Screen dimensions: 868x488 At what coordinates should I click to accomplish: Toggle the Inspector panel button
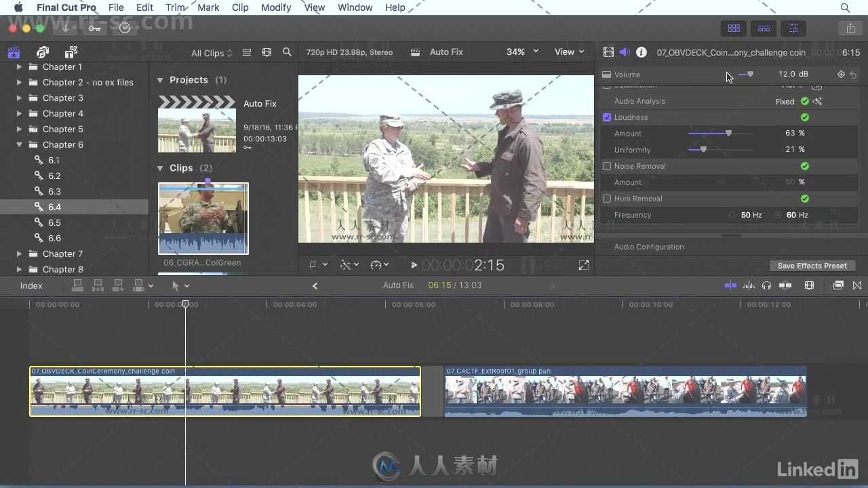pos(793,28)
